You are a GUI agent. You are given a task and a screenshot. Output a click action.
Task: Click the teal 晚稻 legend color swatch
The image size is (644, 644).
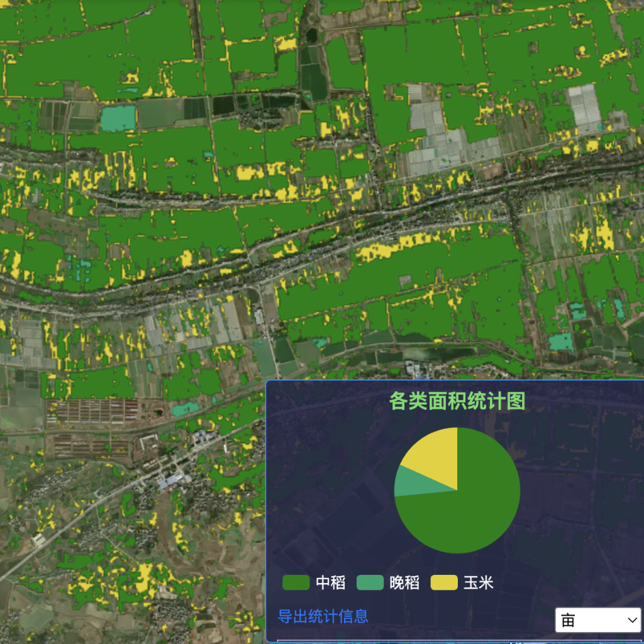(370, 583)
